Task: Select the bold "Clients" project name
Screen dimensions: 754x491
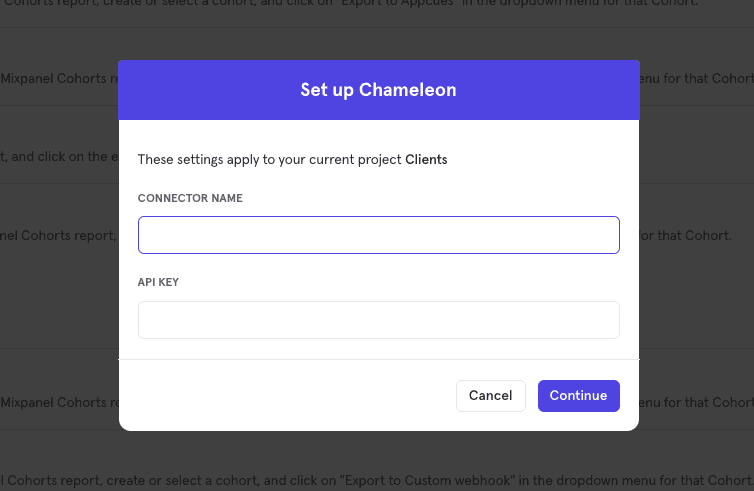Action: (x=426, y=160)
